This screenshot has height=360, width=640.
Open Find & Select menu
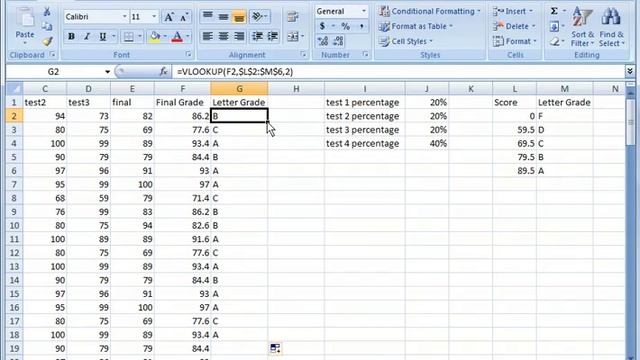click(611, 27)
